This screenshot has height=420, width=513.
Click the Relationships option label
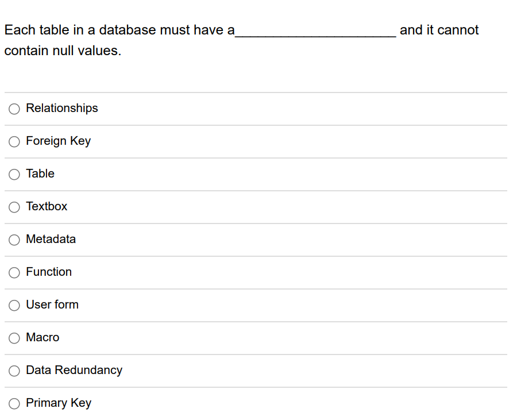[x=61, y=109]
